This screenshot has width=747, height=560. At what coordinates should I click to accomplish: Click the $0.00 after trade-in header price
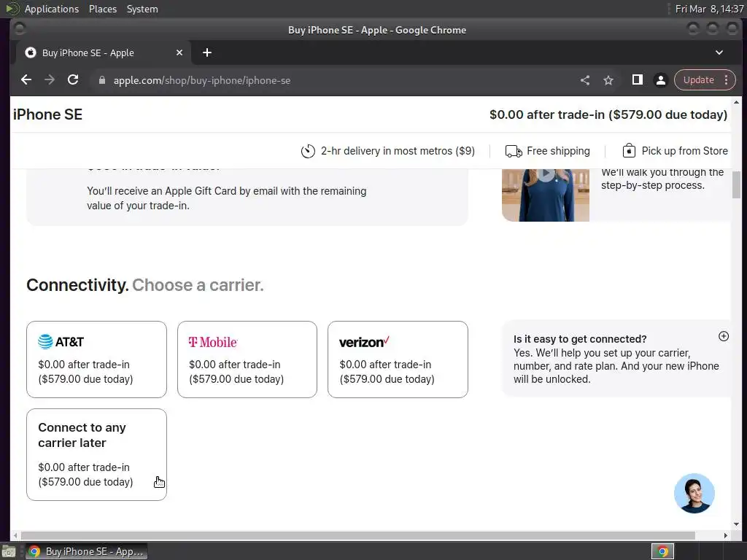pyautogui.click(x=608, y=114)
